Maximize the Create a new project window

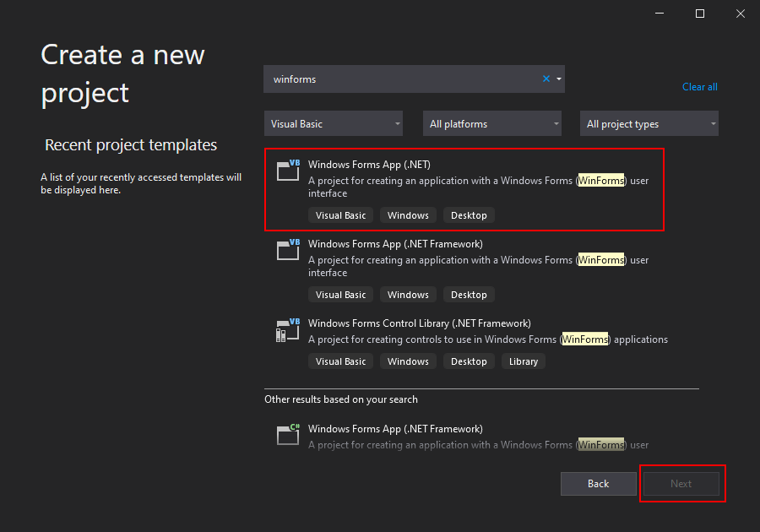tap(700, 14)
